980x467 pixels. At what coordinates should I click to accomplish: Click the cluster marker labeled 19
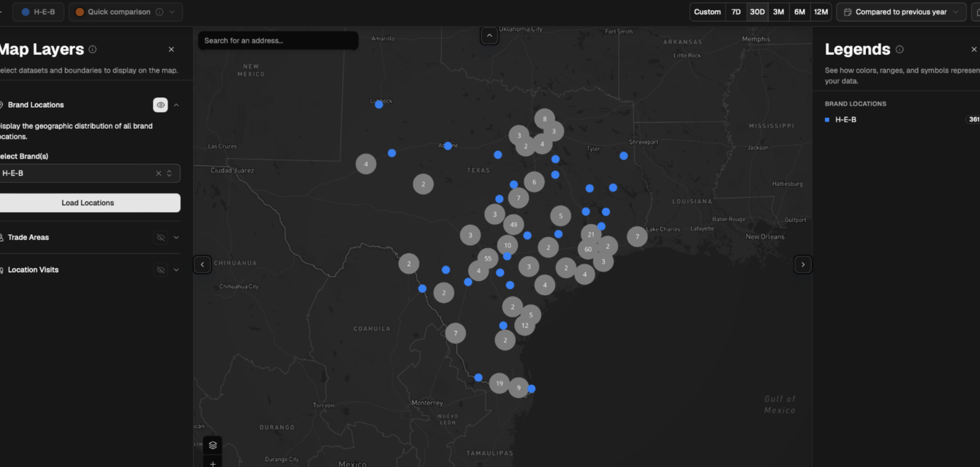500,383
